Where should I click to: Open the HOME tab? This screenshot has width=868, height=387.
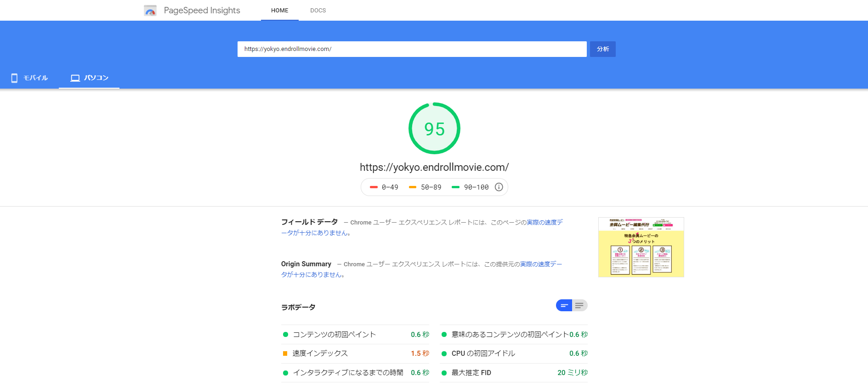pyautogui.click(x=280, y=10)
